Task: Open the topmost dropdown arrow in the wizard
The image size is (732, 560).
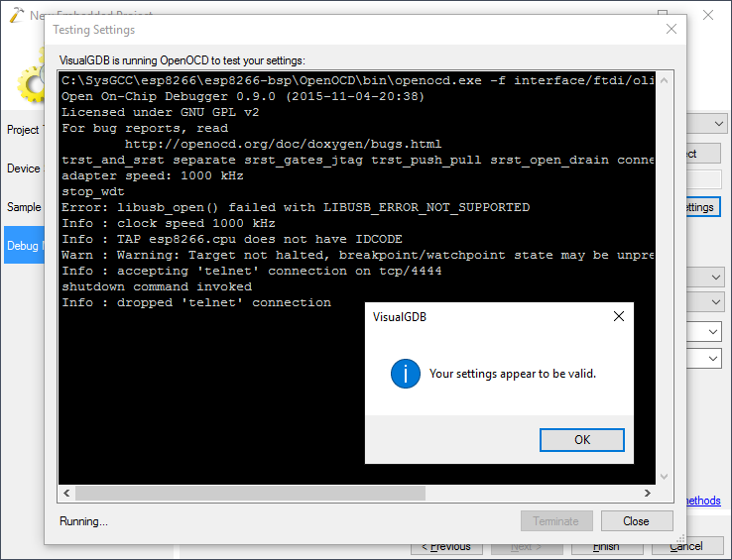Action: click(x=718, y=124)
